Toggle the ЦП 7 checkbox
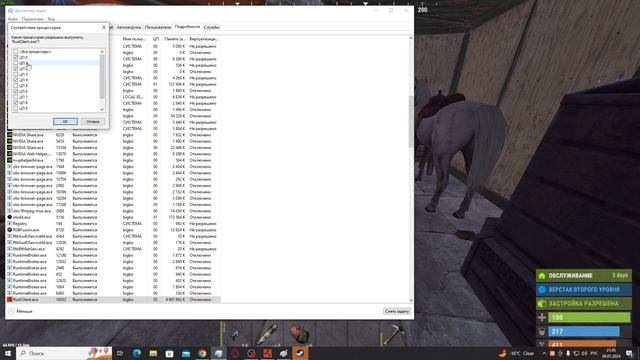Image resolution: width=640 pixels, height=360 pixels. [x=16, y=97]
